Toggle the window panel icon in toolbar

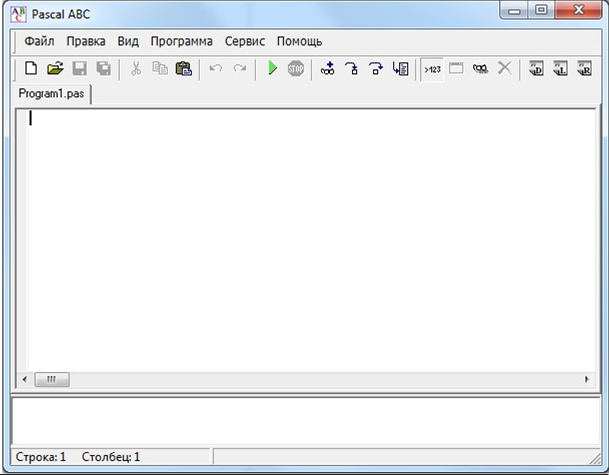coord(456,69)
